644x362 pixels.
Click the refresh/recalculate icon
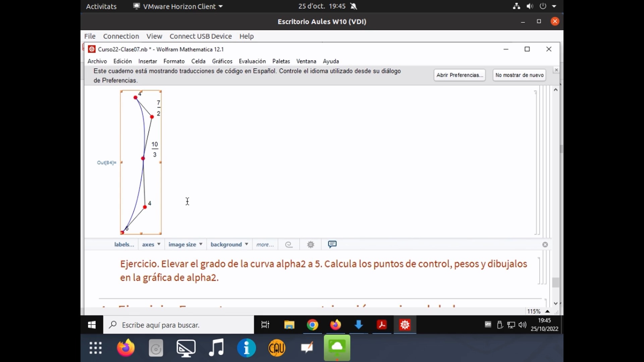click(x=289, y=244)
